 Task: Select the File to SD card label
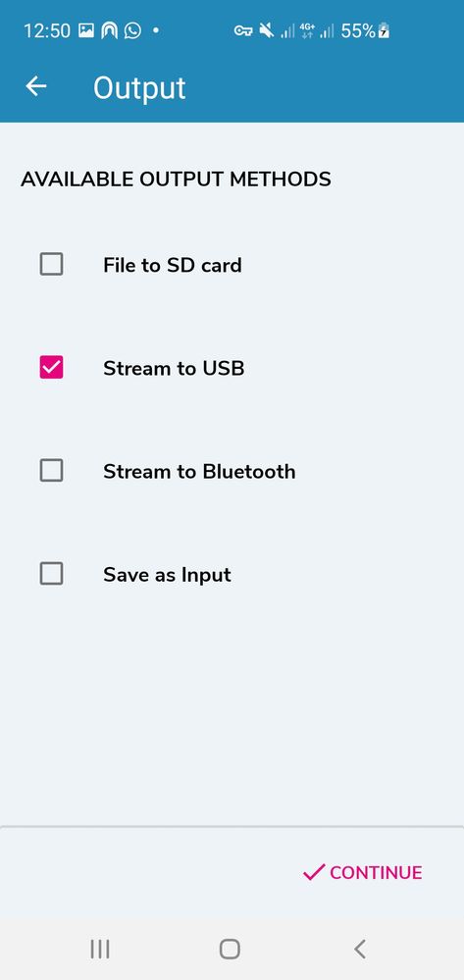coord(173,265)
